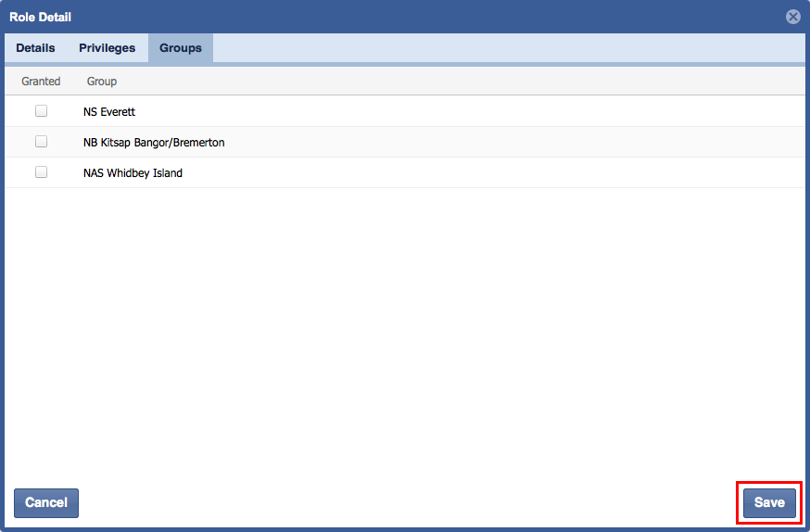Open the Privileges tab
Viewport: 810px width, 532px height.
(x=107, y=48)
